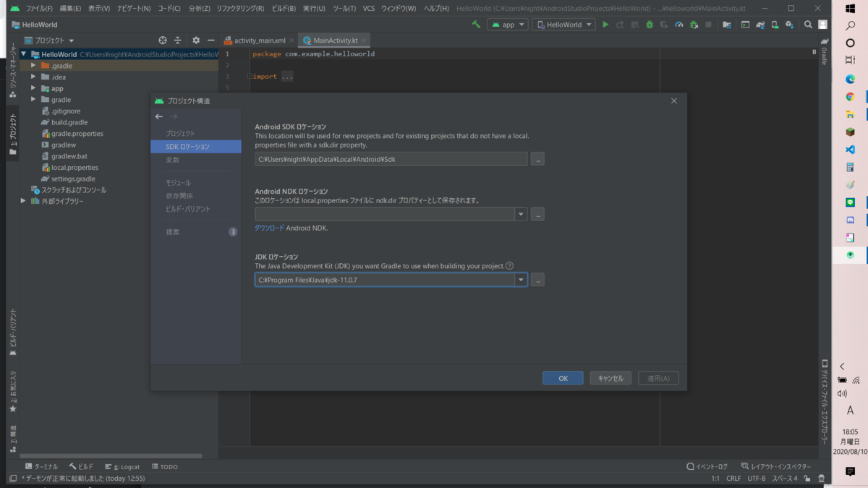The height and width of the screenshot is (488, 868).
Task: Switch to MainActivity.kt tab
Action: coord(336,40)
